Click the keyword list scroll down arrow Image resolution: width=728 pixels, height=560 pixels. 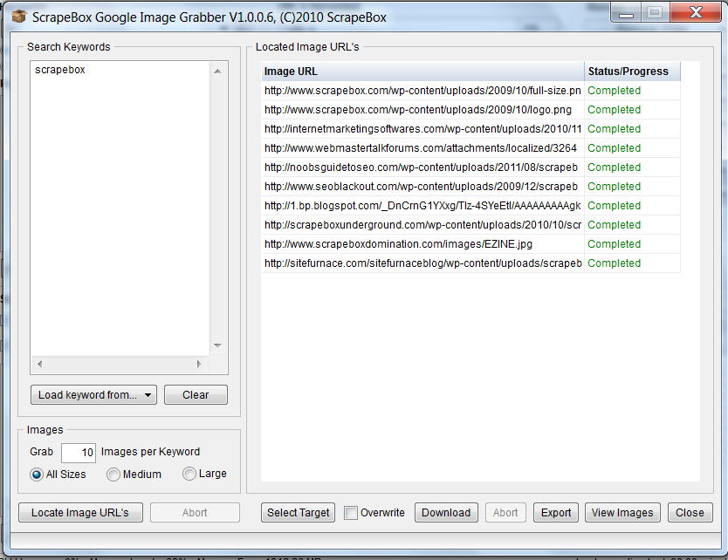(217, 345)
